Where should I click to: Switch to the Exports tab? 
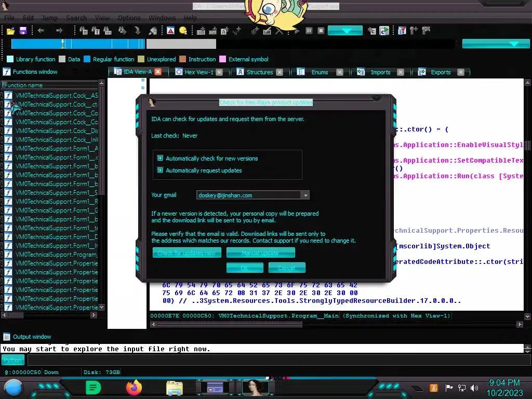coord(441,72)
